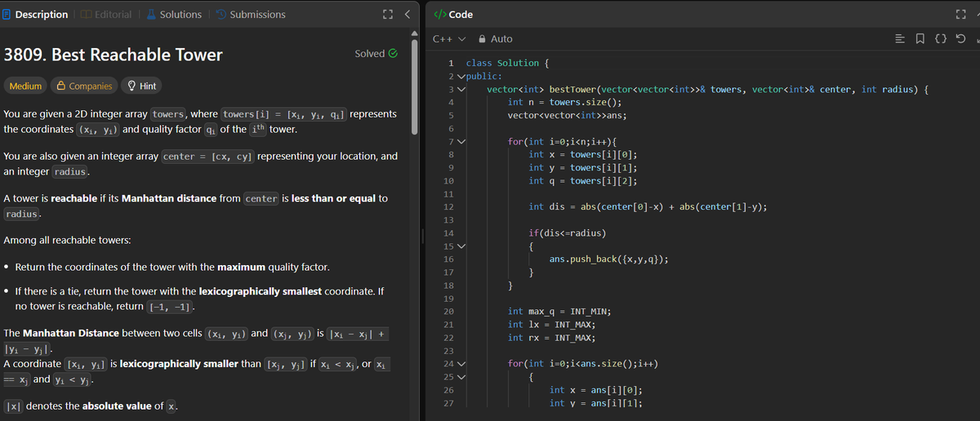Click 'int lx = INT_MAX;' on line 21
The image size is (980, 421).
[x=551, y=325]
